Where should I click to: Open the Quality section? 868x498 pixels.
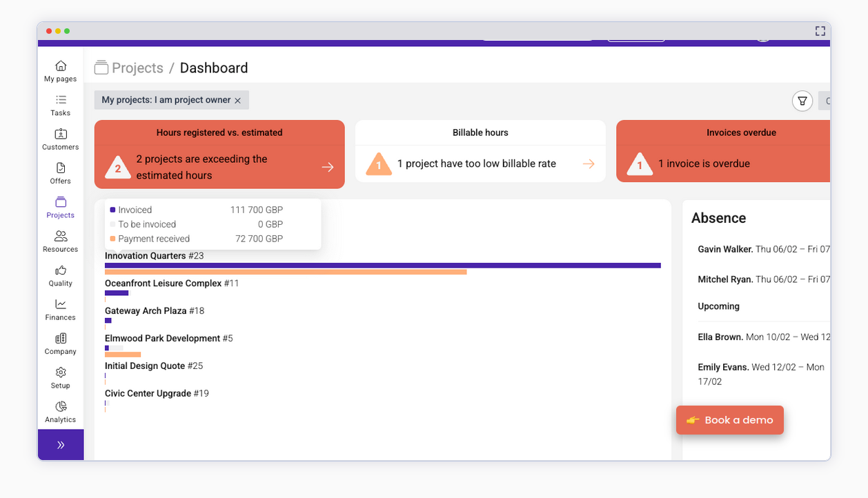pyautogui.click(x=60, y=275)
